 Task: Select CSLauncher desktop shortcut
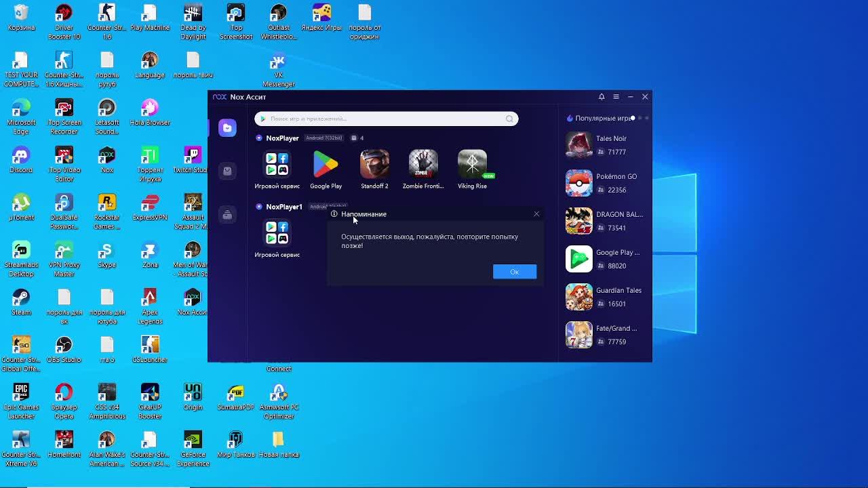[x=150, y=350]
